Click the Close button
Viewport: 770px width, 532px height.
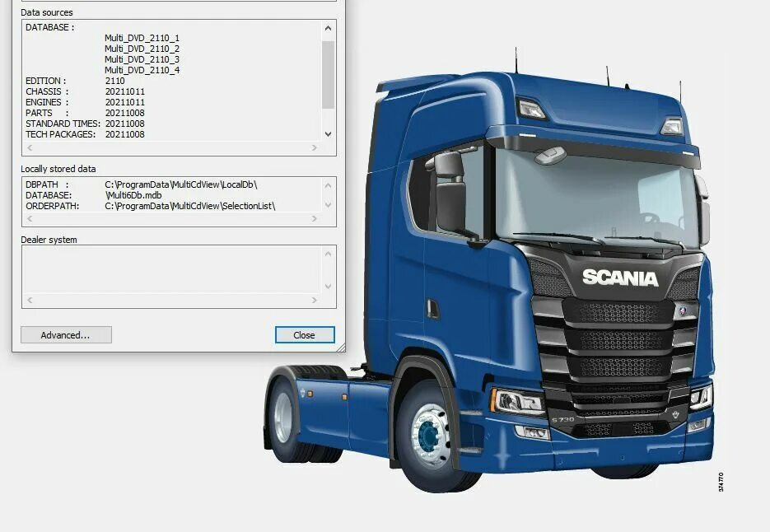[x=304, y=334]
